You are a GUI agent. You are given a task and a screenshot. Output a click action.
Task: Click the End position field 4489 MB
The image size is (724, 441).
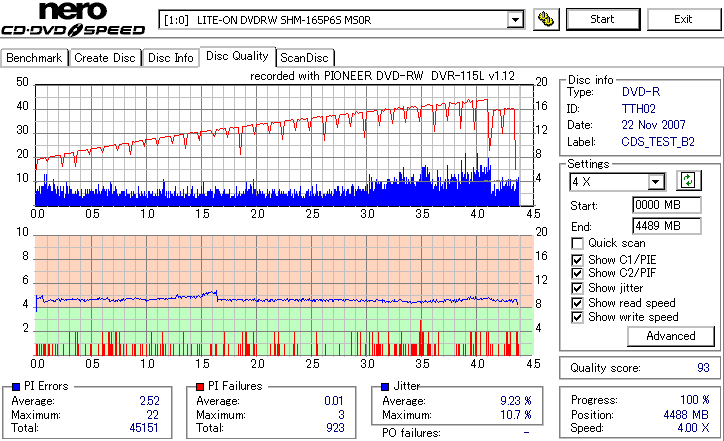click(x=666, y=226)
